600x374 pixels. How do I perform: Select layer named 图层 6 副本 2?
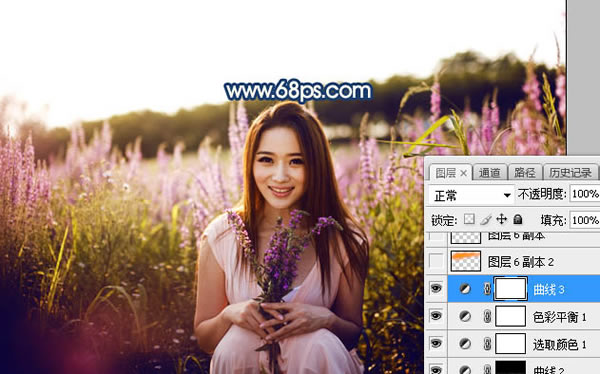click(521, 262)
